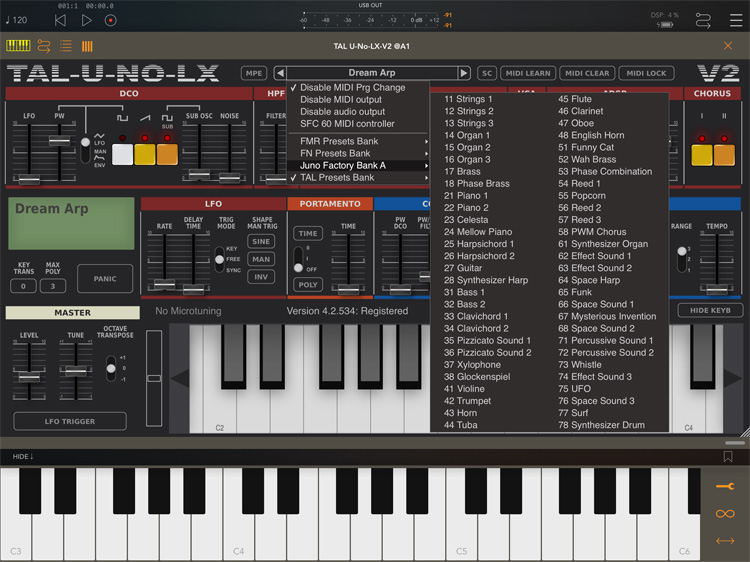Open the Dream Arp preset dropdown

tap(372, 73)
